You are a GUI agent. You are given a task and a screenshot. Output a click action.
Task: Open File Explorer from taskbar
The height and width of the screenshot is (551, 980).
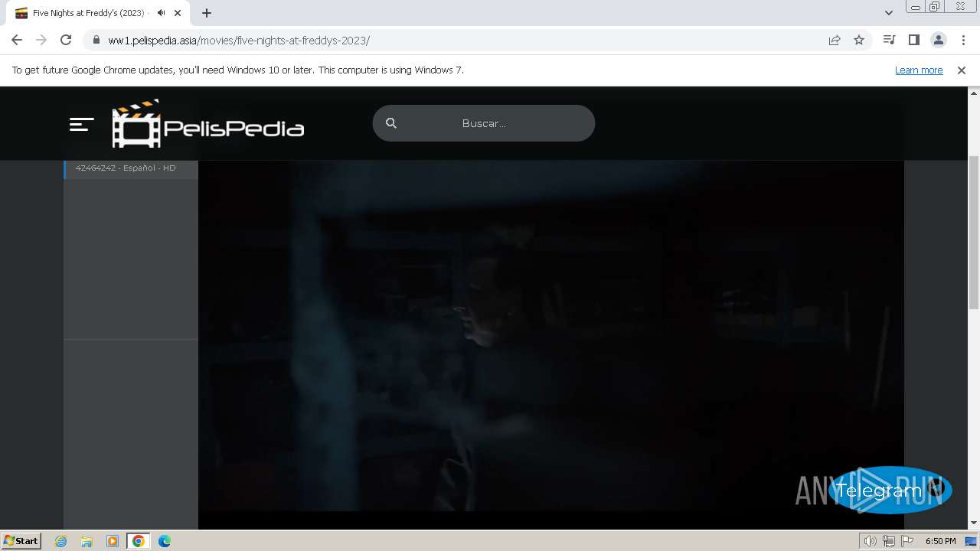tap(87, 541)
